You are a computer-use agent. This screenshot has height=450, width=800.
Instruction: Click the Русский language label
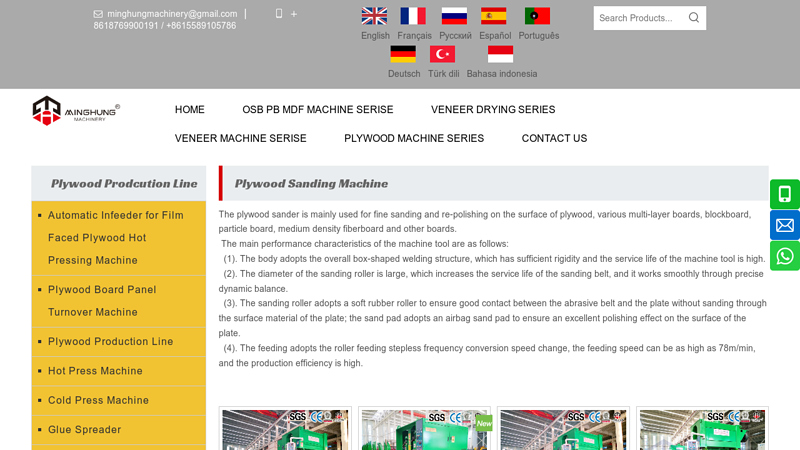[x=455, y=36]
